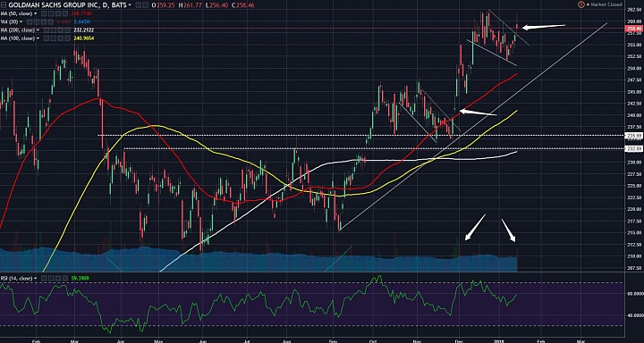The width and height of the screenshot is (644, 343).
Task: Open the Vol (20) dropdown arrow
Action: [21, 21]
